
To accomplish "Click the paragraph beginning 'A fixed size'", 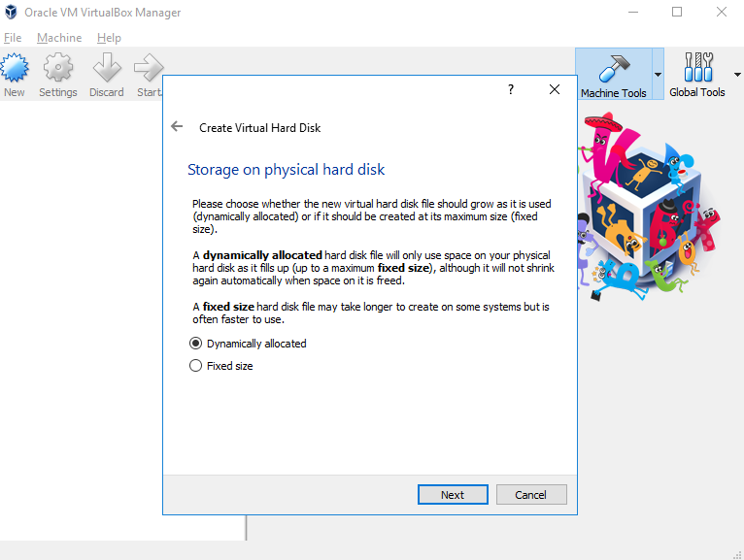I will point(371,313).
